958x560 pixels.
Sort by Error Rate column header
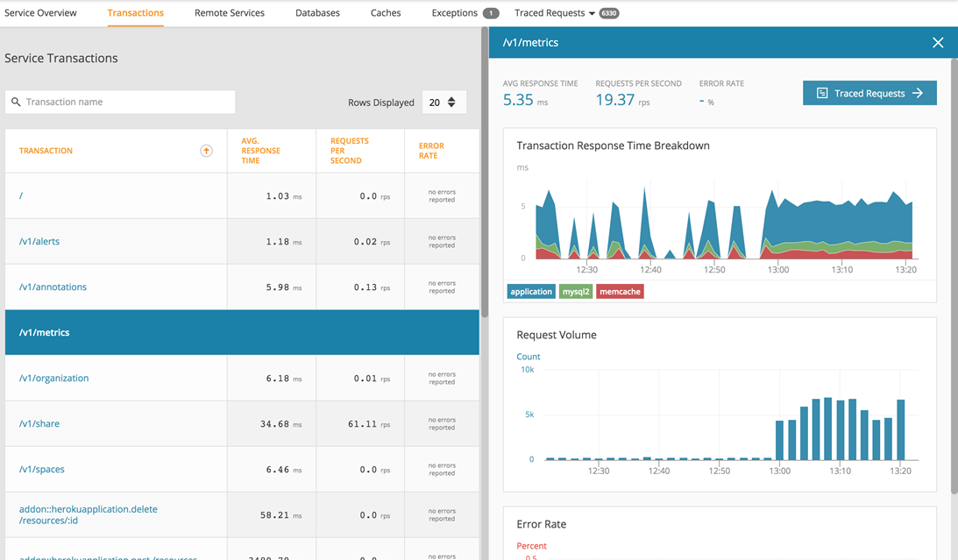pyautogui.click(x=431, y=151)
